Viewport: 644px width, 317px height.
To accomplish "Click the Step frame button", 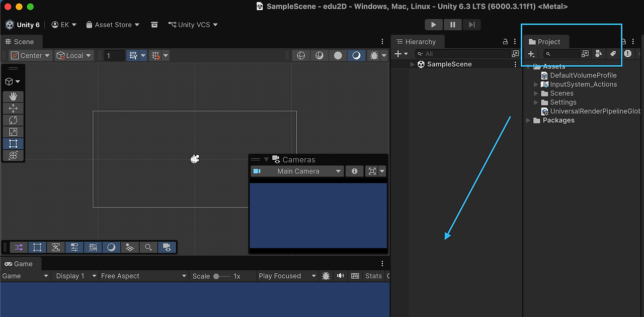I will pyautogui.click(x=471, y=25).
